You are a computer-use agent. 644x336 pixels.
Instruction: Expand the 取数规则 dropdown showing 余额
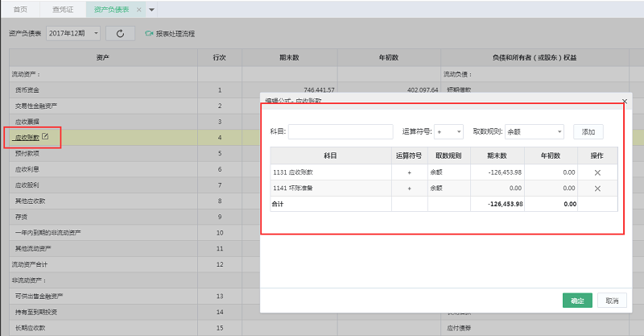click(534, 131)
